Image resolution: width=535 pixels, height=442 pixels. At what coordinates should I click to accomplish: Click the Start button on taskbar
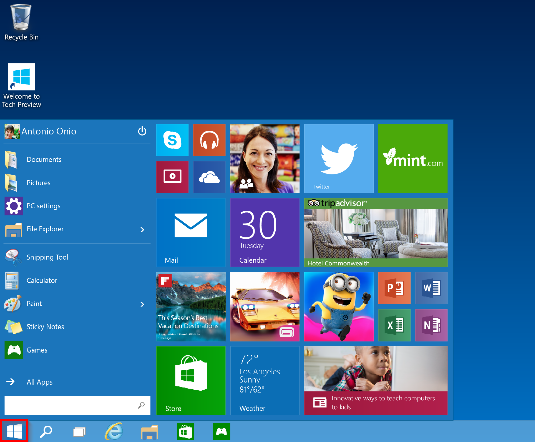coord(14,431)
